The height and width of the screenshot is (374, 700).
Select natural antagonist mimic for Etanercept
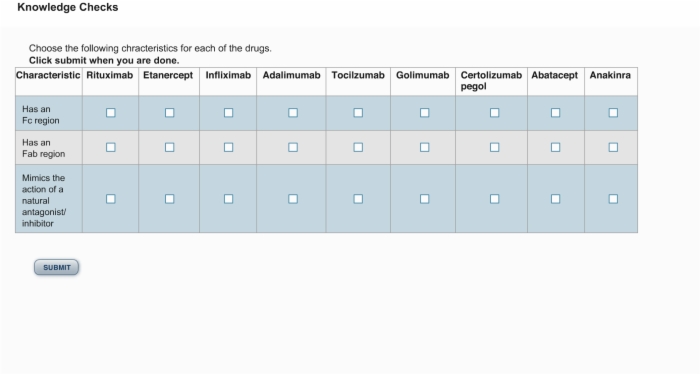(170, 199)
